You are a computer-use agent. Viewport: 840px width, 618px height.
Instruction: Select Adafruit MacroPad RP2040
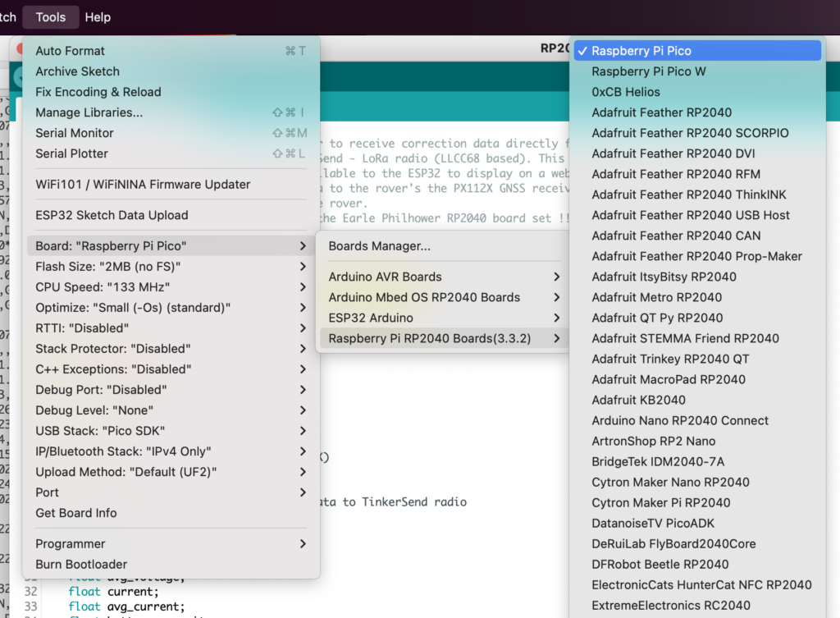(x=697, y=379)
